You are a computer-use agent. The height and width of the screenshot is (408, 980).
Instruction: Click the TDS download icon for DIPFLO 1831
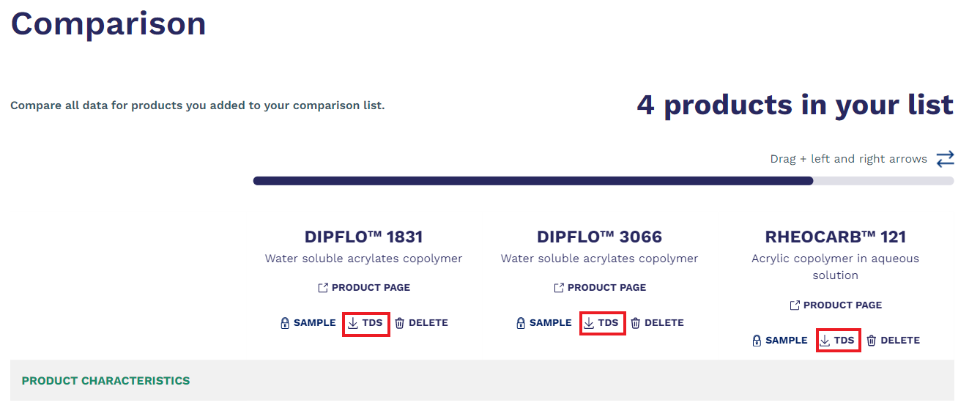click(353, 323)
